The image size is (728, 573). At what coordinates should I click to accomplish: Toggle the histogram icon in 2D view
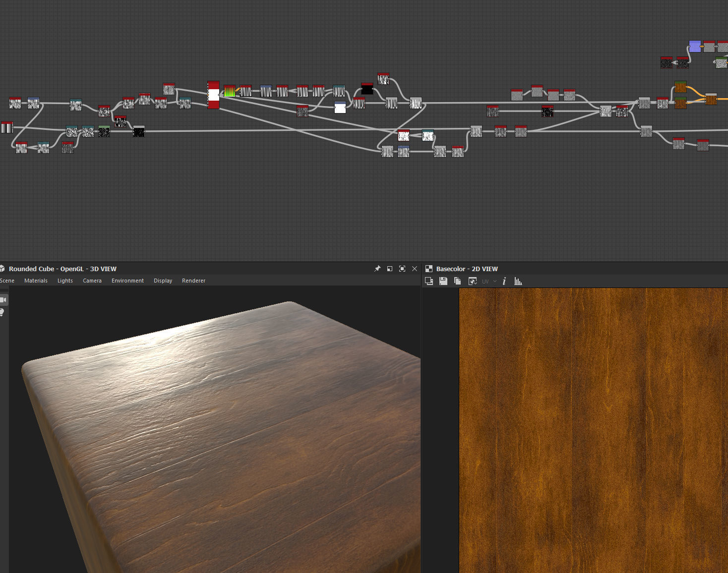coord(518,281)
